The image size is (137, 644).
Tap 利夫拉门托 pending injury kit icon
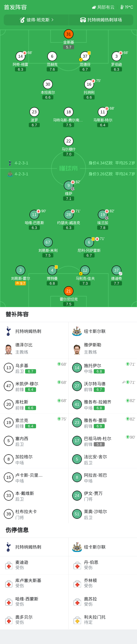click(x=77, y=621)
